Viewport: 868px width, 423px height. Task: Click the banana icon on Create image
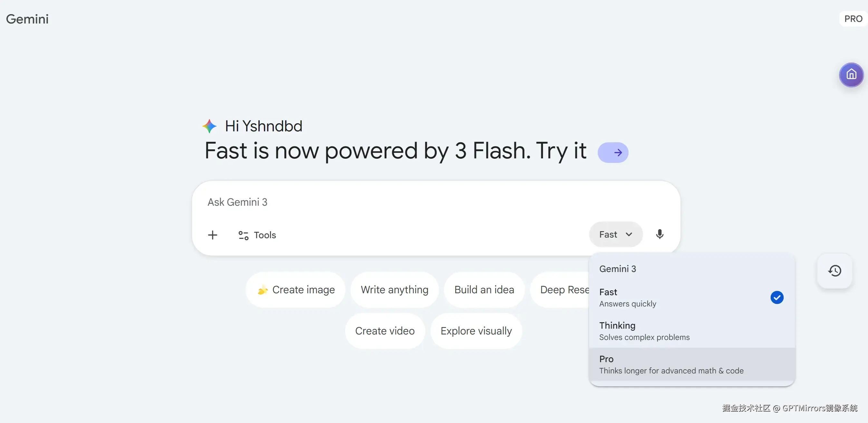[263, 290]
